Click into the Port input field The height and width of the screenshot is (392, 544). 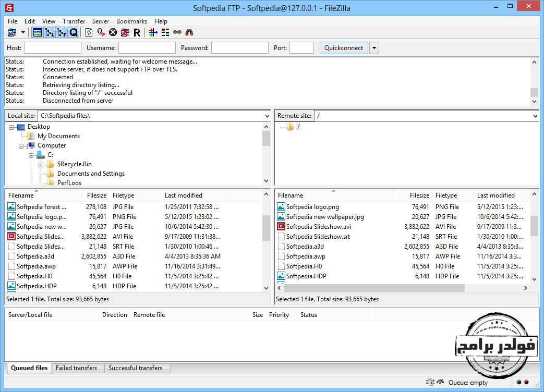pos(301,48)
